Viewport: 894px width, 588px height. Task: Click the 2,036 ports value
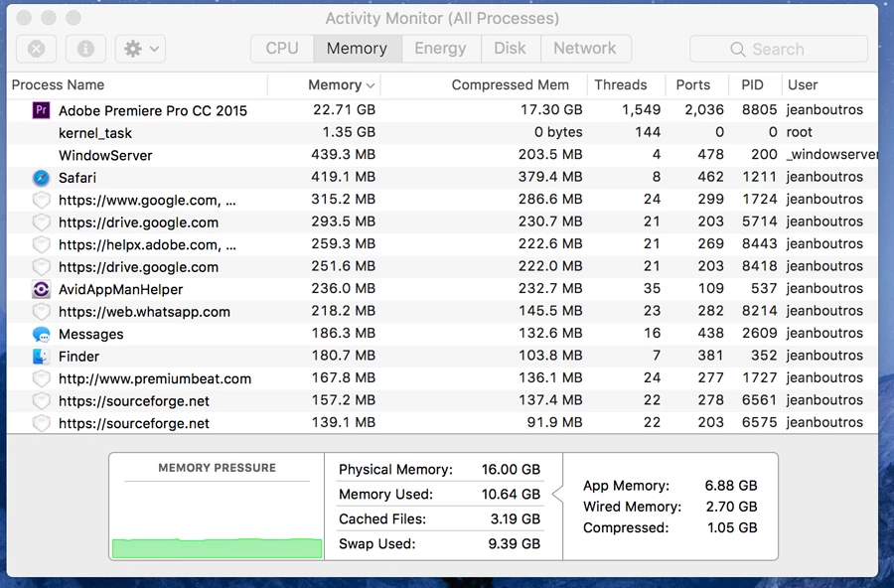pyautogui.click(x=704, y=109)
